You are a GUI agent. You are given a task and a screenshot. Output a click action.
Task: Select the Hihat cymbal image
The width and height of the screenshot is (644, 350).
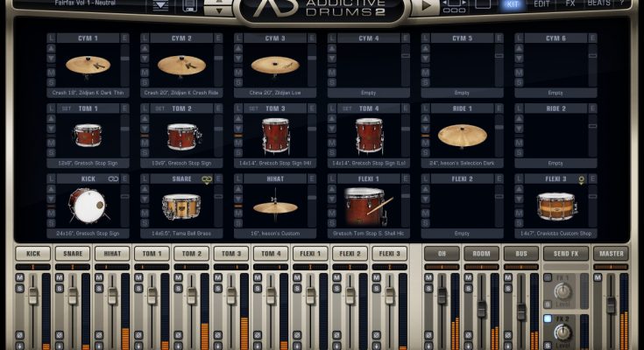coord(274,207)
